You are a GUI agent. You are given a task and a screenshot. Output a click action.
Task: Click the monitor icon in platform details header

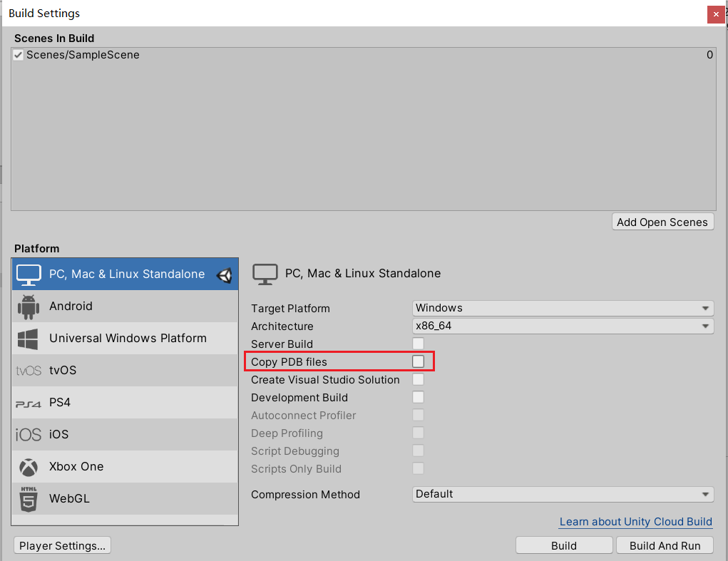pyautogui.click(x=265, y=274)
